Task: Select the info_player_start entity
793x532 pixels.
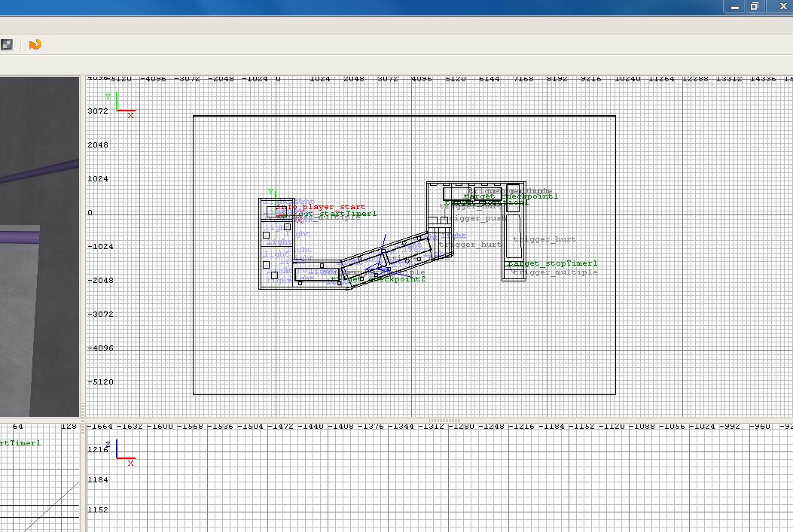Action: click(x=321, y=207)
